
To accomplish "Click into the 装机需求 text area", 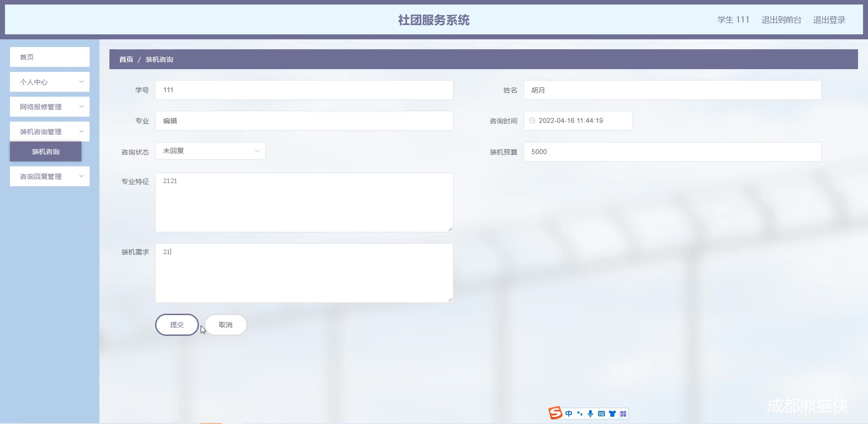I will pos(304,273).
